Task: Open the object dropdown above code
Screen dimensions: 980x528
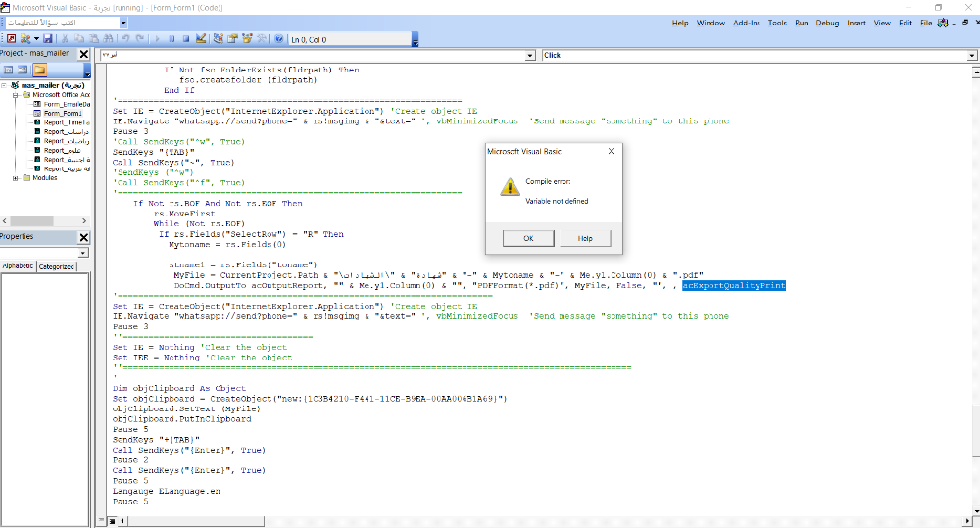Action: [530, 56]
